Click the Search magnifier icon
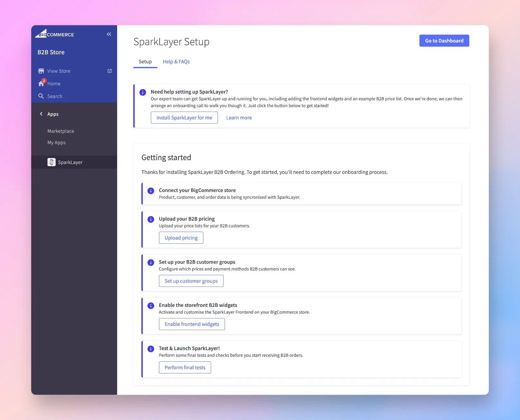The image size is (520, 420). [x=41, y=96]
